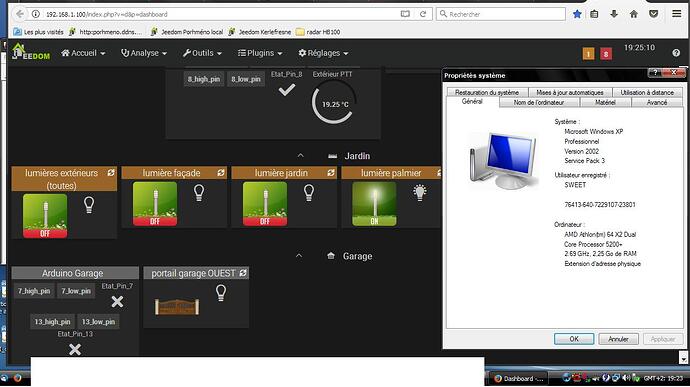
Task: Click OK in Propriétés système
Action: (x=574, y=339)
